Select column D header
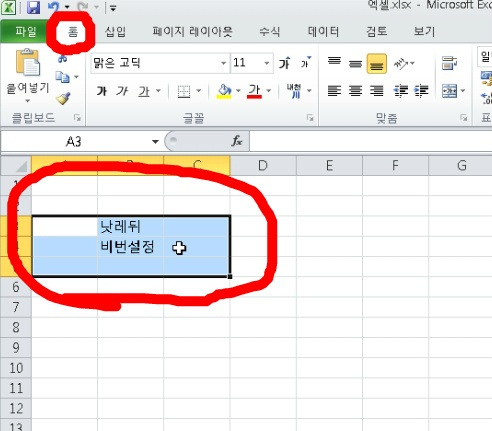Viewport: 492px width, 431px height. click(x=263, y=166)
